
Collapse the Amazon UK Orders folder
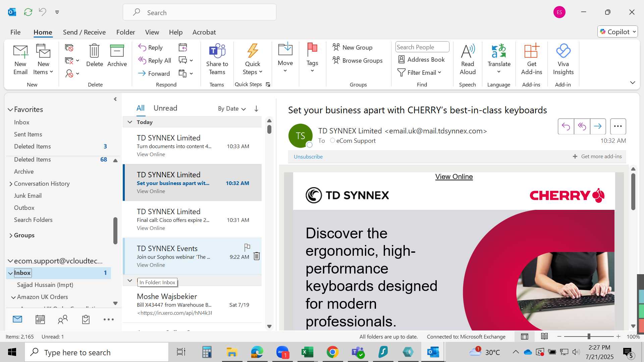[13, 297]
